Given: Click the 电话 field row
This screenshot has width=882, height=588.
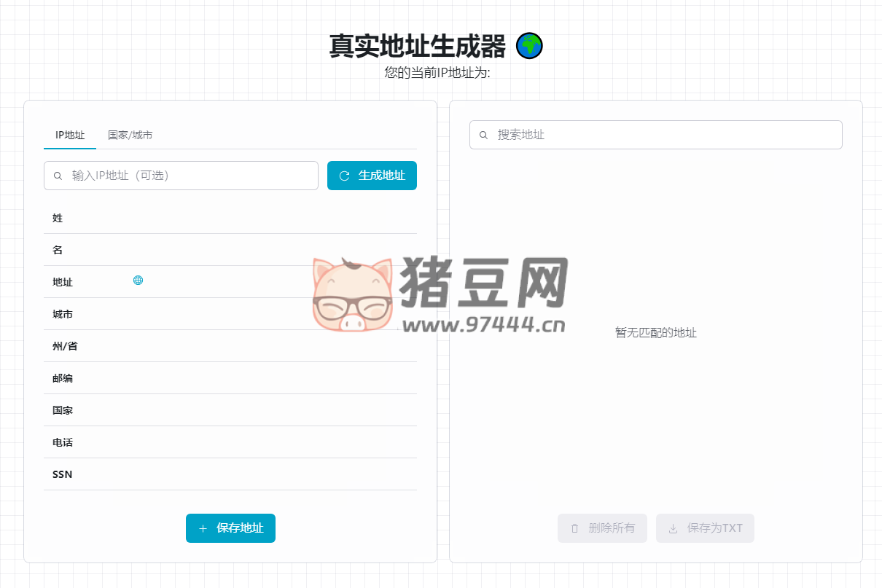Looking at the screenshot, I should [230, 442].
